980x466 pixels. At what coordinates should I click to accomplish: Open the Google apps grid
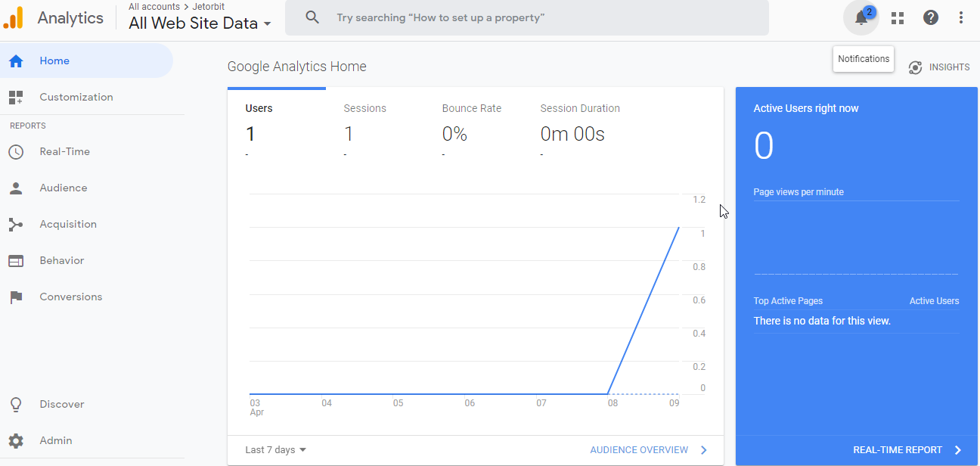(898, 17)
